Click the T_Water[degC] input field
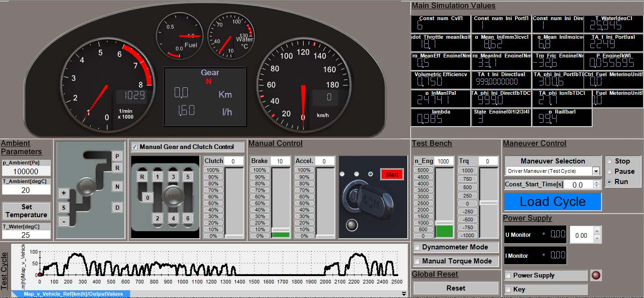This screenshot has height=298, width=644. pyautogui.click(x=26, y=234)
